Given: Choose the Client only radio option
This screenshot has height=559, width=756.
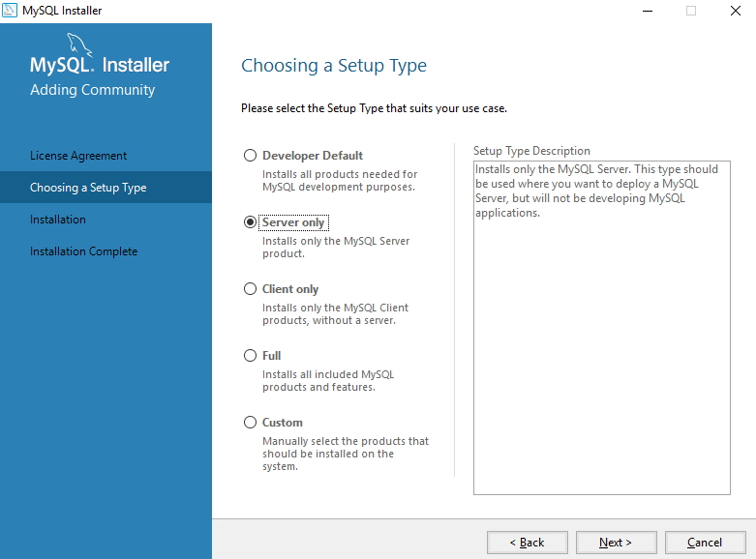Looking at the screenshot, I should [250, 288].
